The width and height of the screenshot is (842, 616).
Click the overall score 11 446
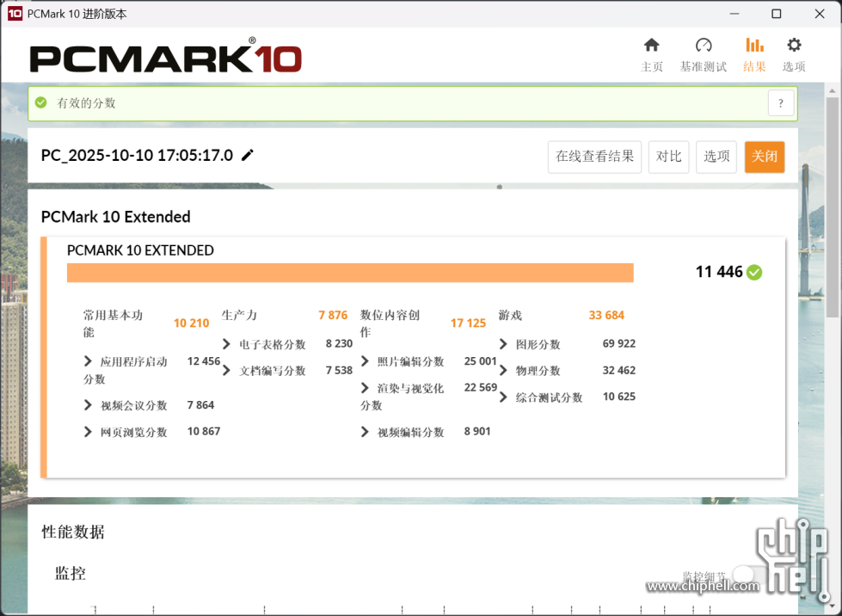tap(719, 272)
